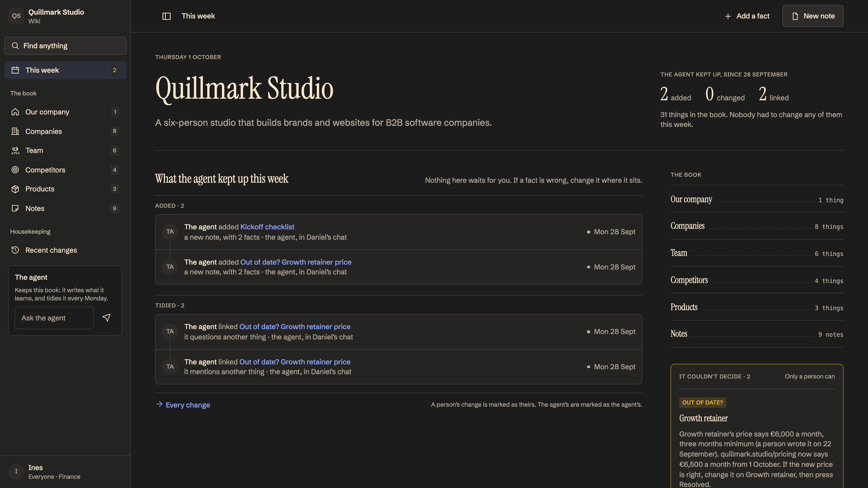
Task: Open Recent changes in the sidebar
Action: click(x=65, y=250)
